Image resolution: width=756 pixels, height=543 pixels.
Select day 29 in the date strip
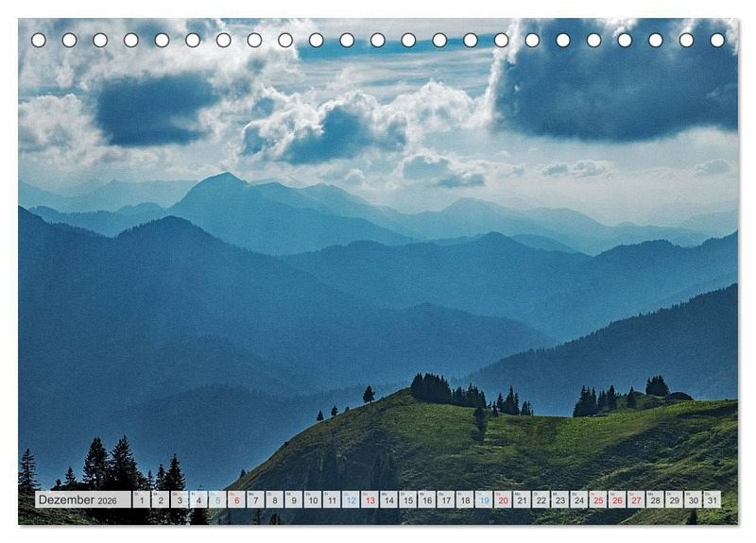(x=675, y=500)
